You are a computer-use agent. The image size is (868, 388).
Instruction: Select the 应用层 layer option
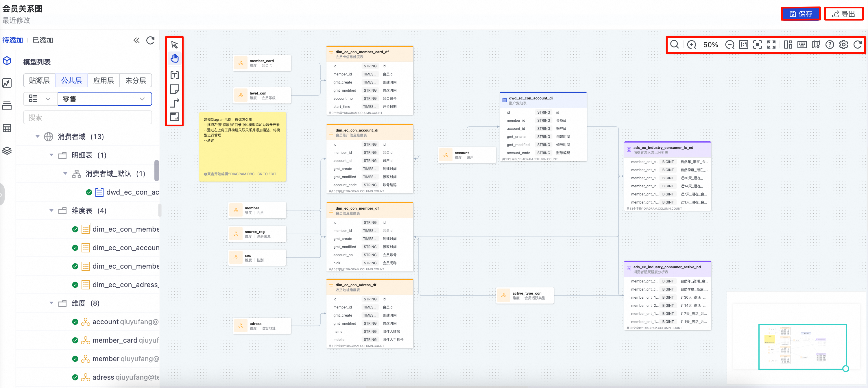[x=104, y=80]
